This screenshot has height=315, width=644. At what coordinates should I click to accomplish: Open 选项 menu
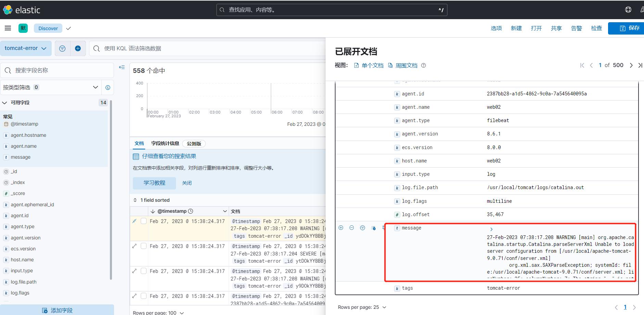click(496, 28)
